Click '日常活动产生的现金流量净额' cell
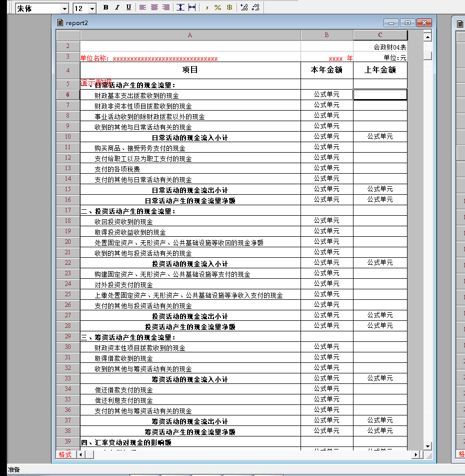This screenshot has width=465, height=476. click(190, 200)
